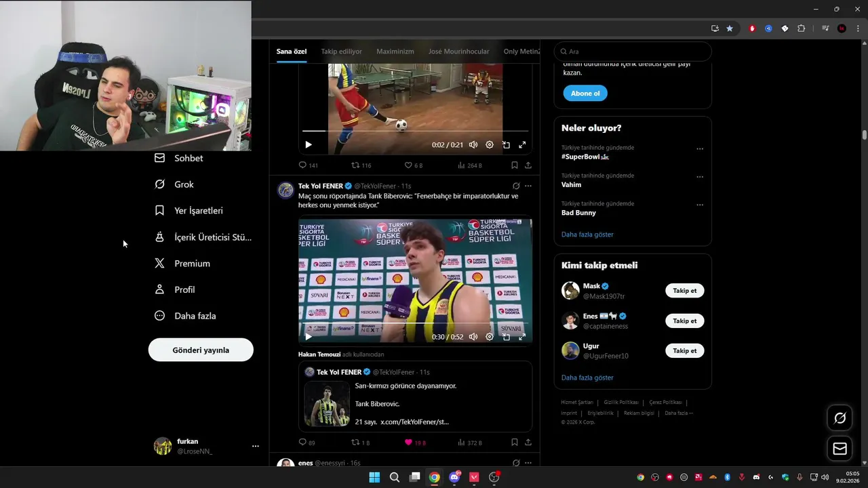Reply to the post with 141 replies
This screenshot has height=488, width=868.
tap(309, 165)
